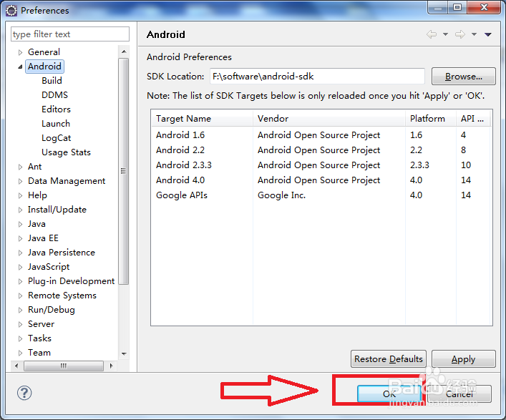Click the tree scrollbar down arrow
Viewport: 506px width, 420px height.
124,354
